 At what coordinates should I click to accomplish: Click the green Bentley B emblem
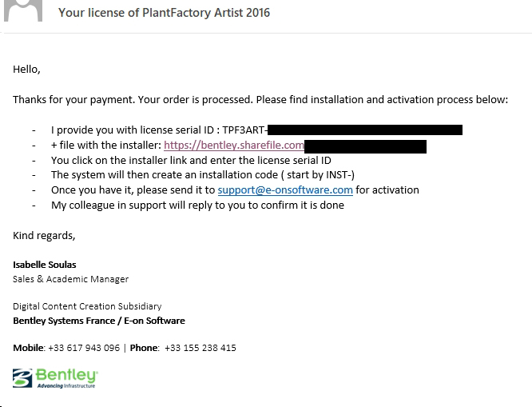(x=23, y=378)
